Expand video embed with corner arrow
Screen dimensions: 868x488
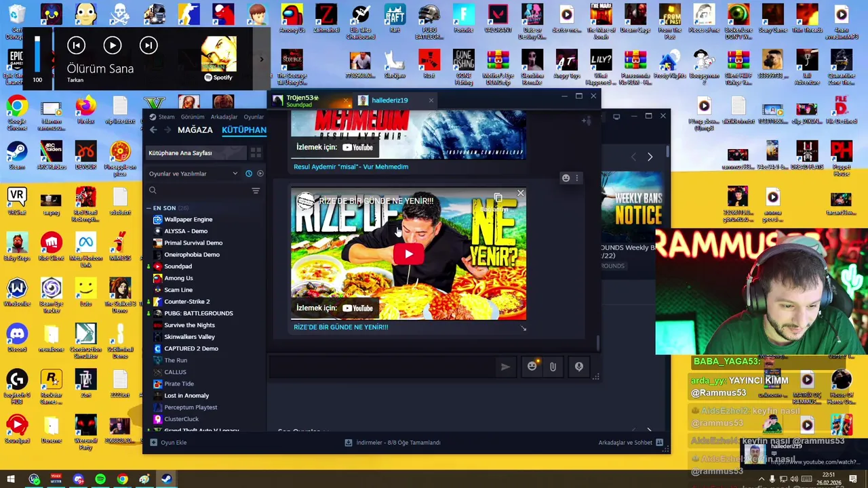pos(523,328)
